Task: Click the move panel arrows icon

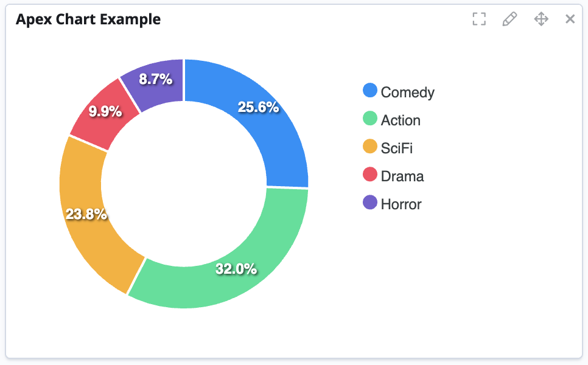Action: tap(541, 19)
